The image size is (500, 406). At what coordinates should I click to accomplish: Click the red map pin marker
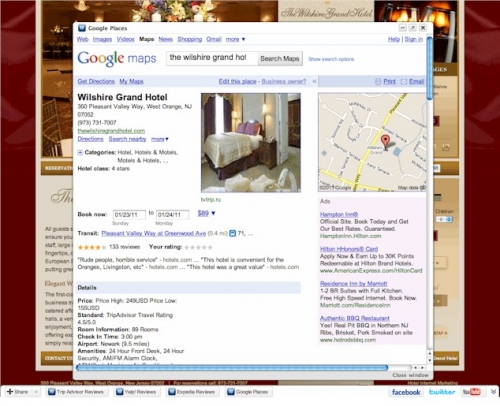click(385, 142)
